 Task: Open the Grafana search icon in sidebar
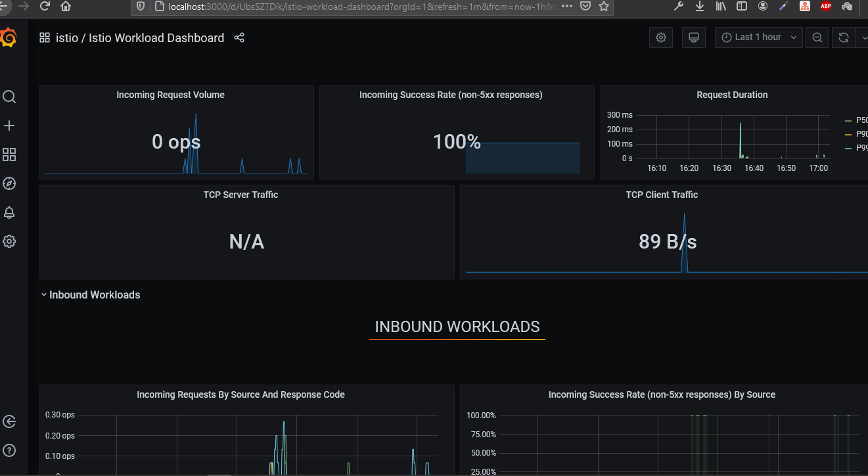[x=9, y=97]
